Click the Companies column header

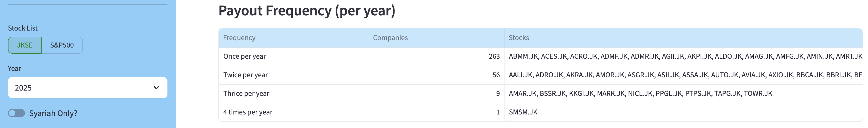coord(390,38)
